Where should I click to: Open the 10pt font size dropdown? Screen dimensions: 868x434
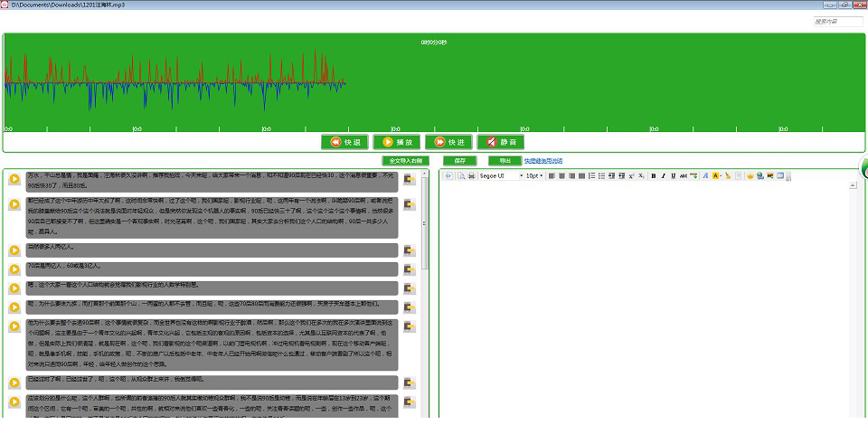(x=542, y=175)
